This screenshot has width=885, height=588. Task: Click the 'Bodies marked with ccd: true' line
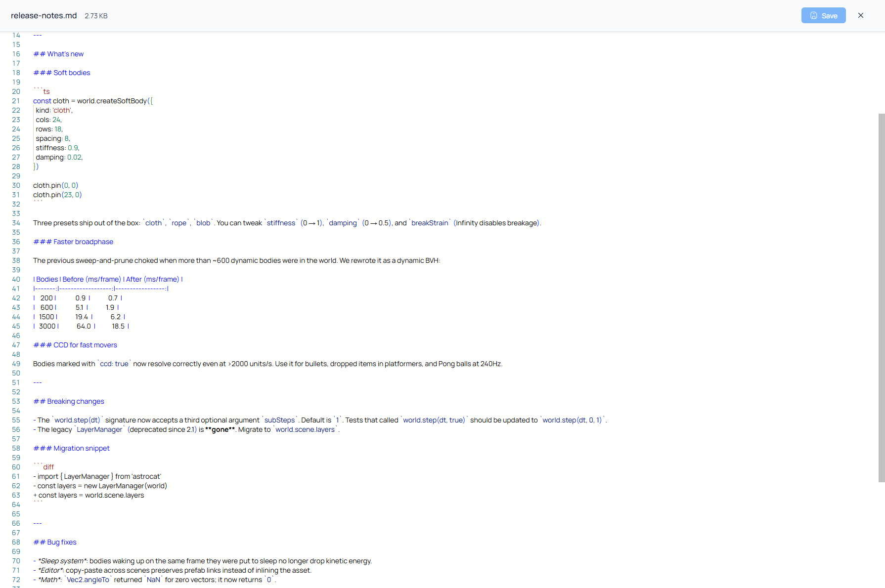(x=267, y=364)
